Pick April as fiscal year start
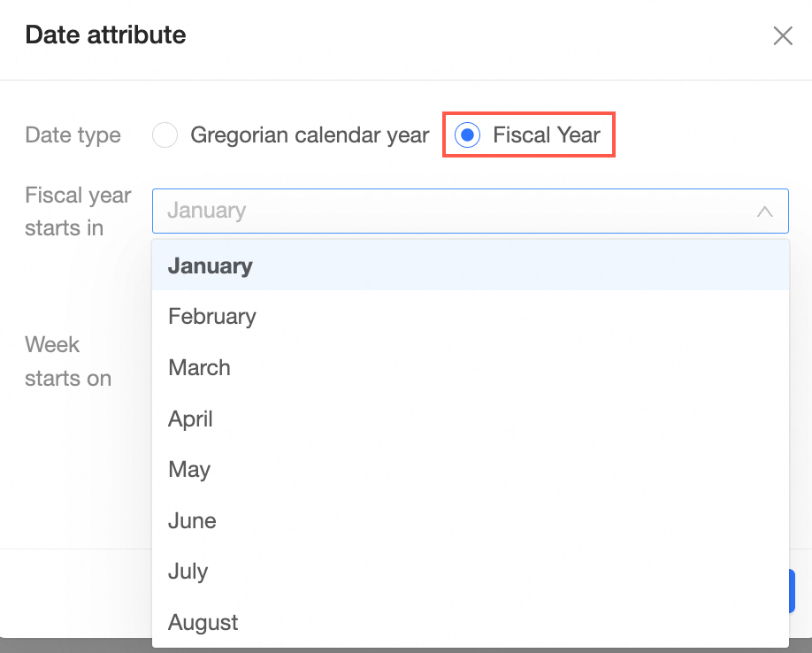The height and width of the screenshot is (653, 812). pyautogui.click(x=190, y=419)
